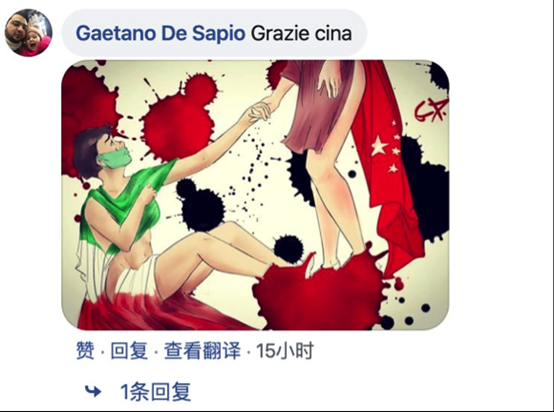Click the curved reply arrow icon

[x=93, y=391]
